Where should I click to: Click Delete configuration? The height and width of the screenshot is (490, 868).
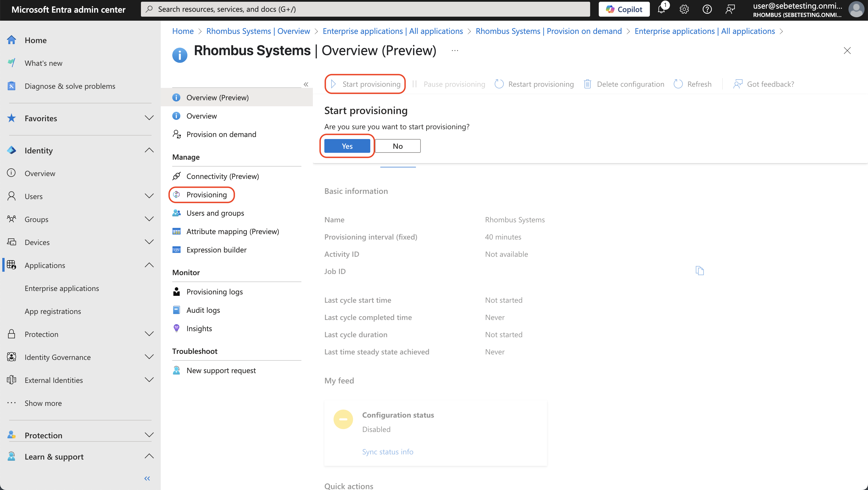point(624,84)
